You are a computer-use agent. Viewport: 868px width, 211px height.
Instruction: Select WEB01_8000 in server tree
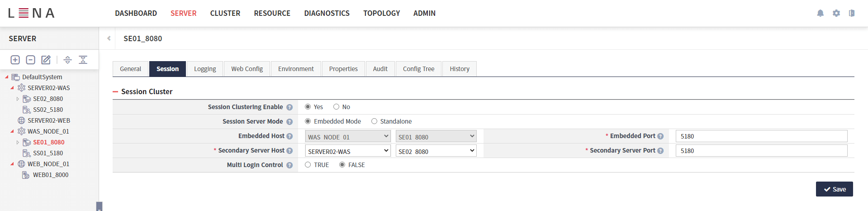pyautogui.click(x=51, y=175)
